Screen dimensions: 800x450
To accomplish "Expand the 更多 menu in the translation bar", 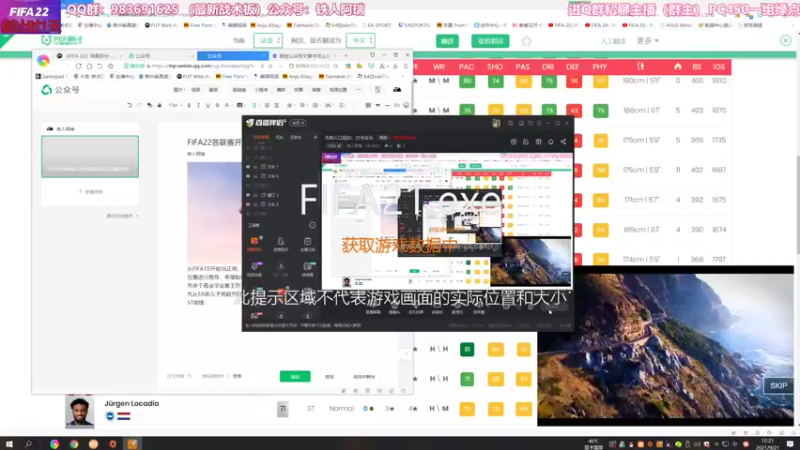I will coord(647,40).
